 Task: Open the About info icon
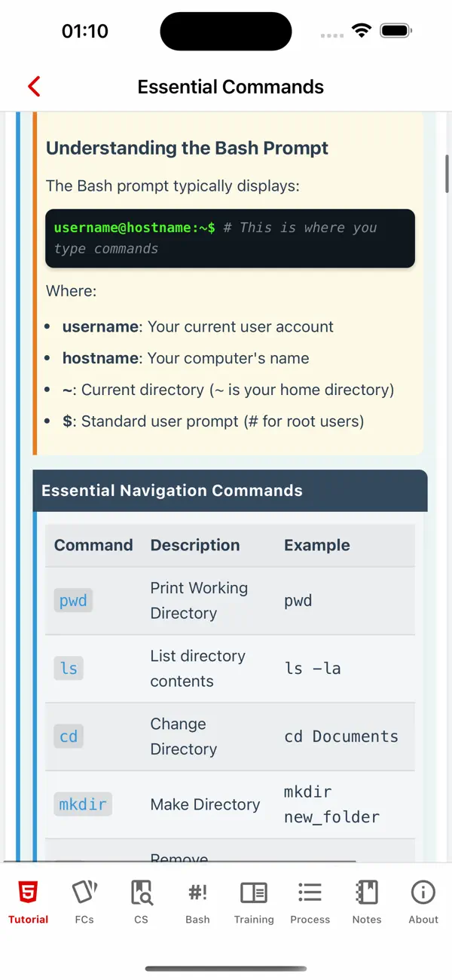(x=423, y=893)
